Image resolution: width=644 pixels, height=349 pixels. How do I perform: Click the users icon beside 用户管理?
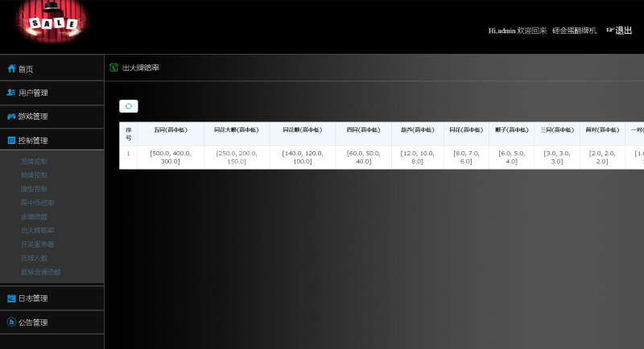(11, 92)
